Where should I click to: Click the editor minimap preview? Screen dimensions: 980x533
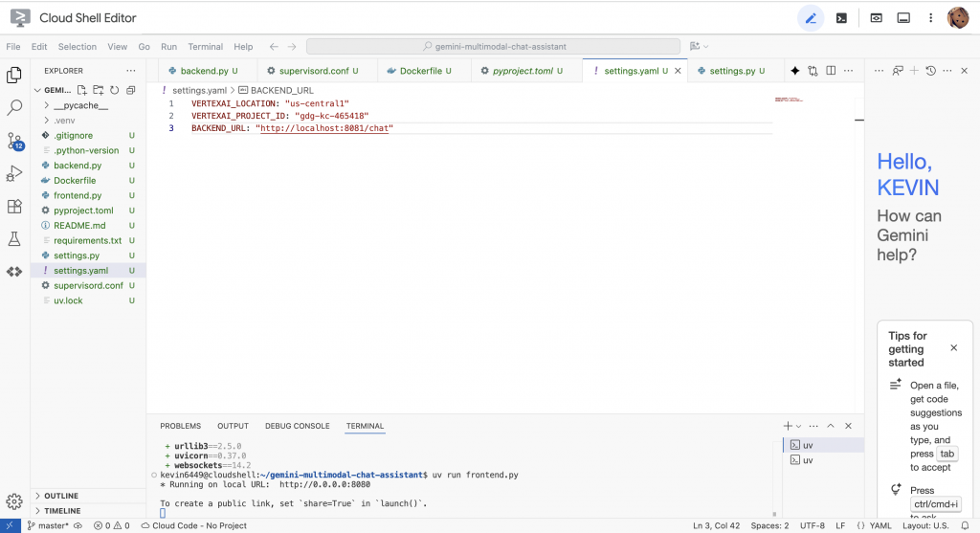pos(789,100)
